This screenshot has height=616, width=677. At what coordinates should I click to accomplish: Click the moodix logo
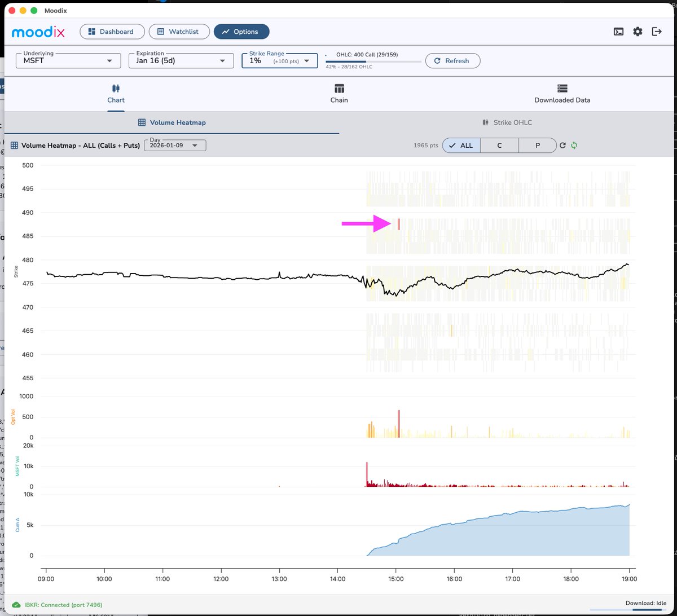pyautogui.click(x=38, y=32)
